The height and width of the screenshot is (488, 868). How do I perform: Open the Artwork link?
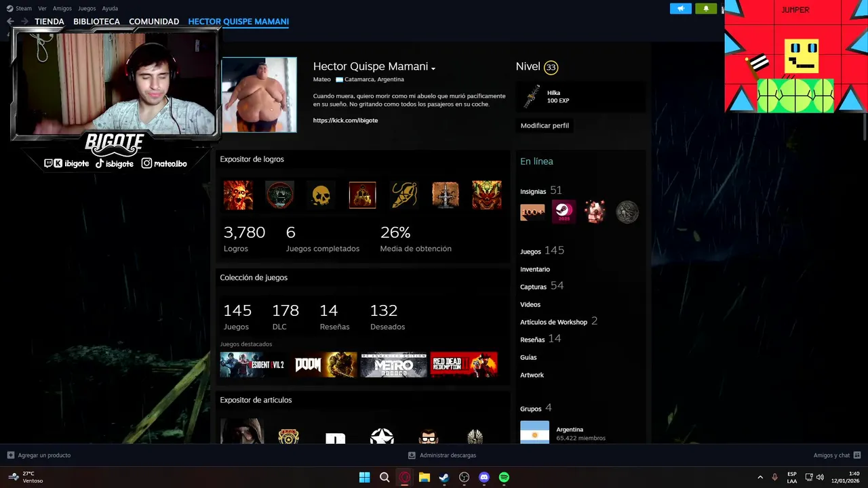coord(532,375)
